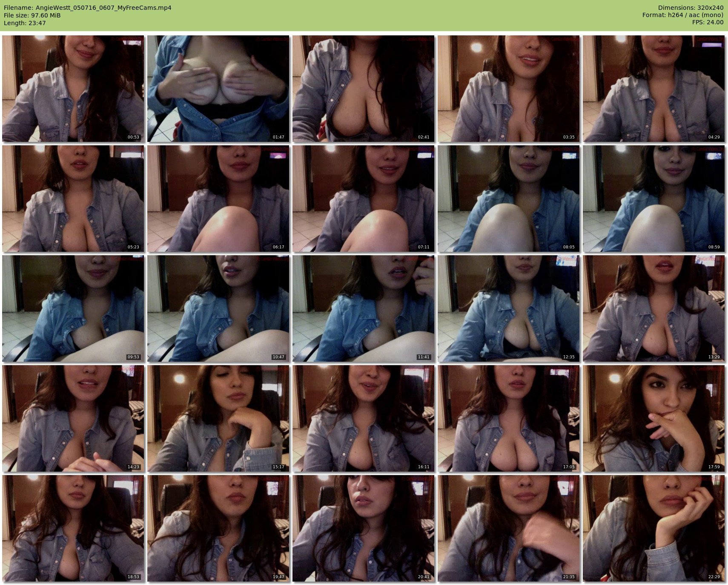The image size is (728, 585).
Task: Click the thumbnail at 09:53
Action: click(73, 308)
